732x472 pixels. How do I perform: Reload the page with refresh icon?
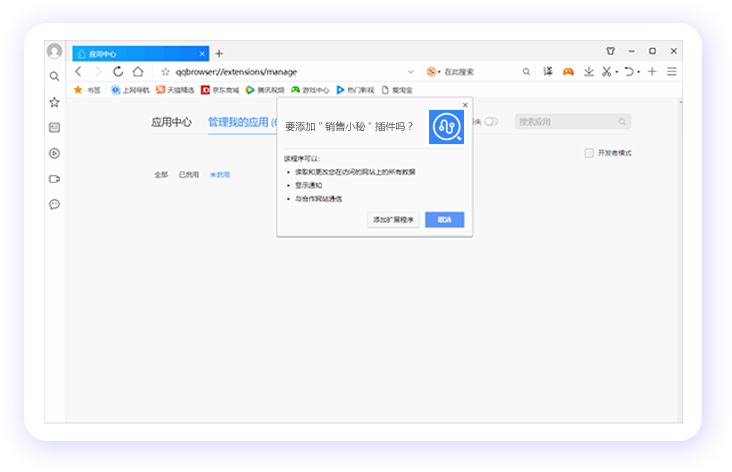point(118,71)
